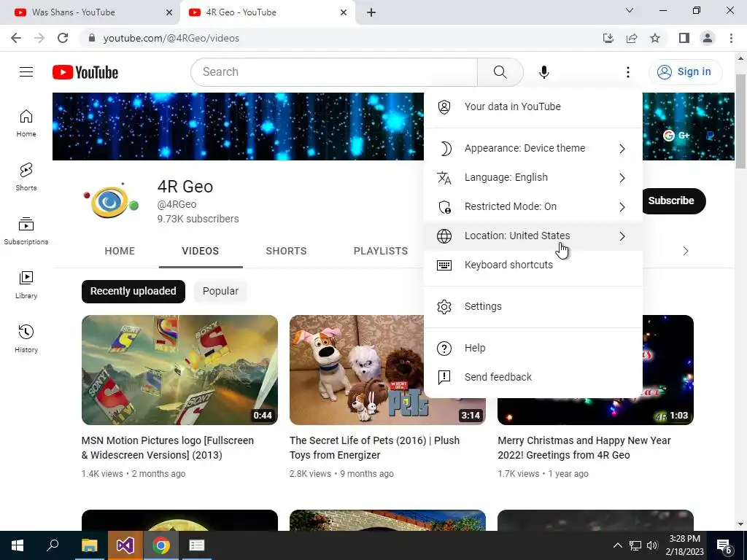Viewport: 747px width, 560px height.
Task: Switch to the PLAYLISTS tab
Action: pos(381,251)
